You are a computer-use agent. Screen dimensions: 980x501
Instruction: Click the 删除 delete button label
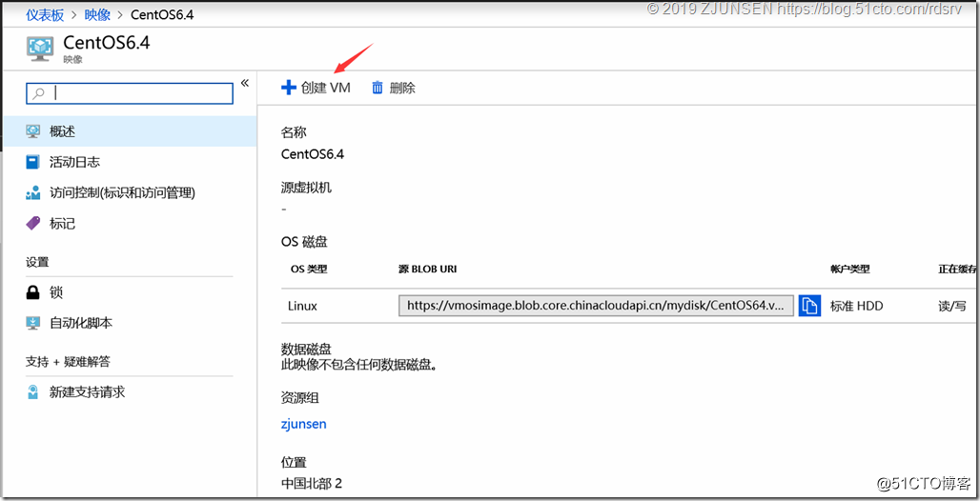(402, 88)
